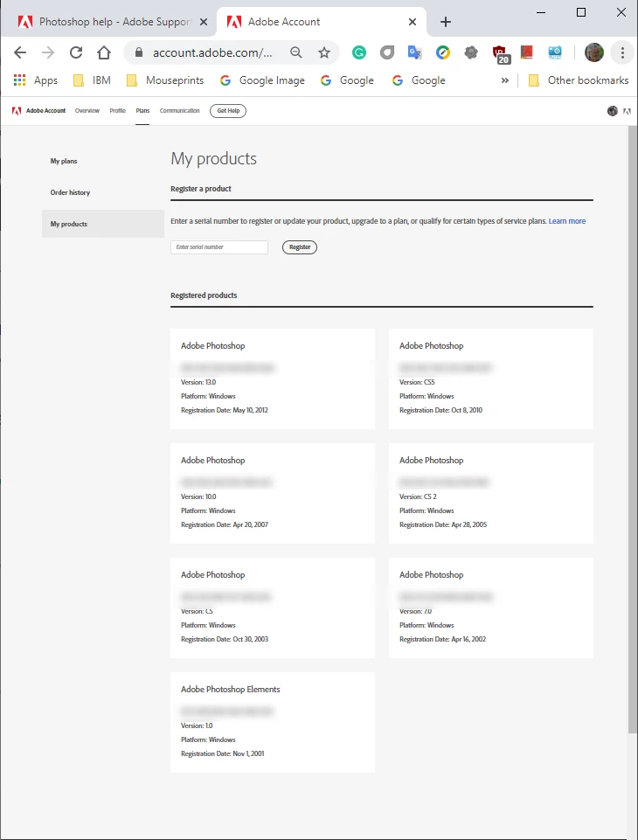The width and height of the screenshot is (638, 840).
Task: Show more bookmarks with the double chevron
Action: point(504,80)
